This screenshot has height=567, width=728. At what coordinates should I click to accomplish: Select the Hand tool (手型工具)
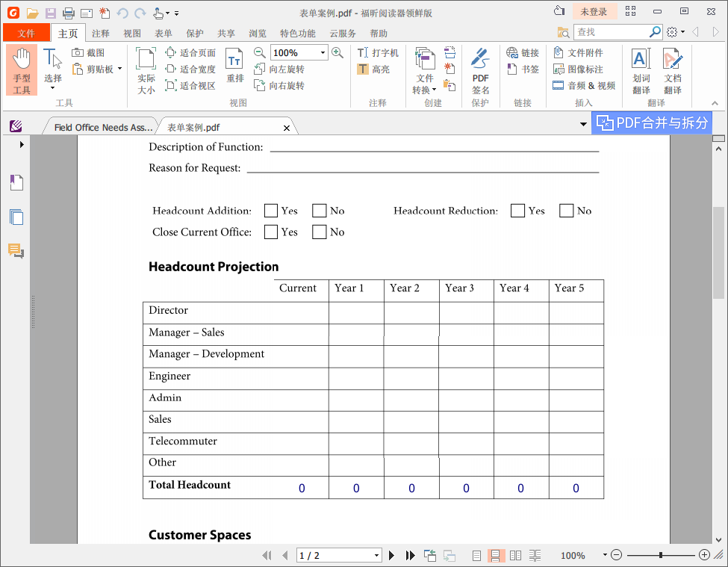(22, 69)
